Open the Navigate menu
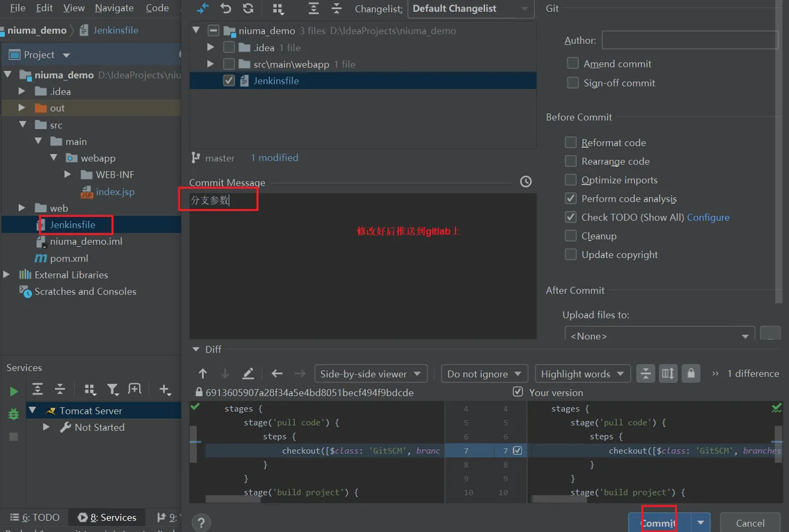 coord(114,8)
